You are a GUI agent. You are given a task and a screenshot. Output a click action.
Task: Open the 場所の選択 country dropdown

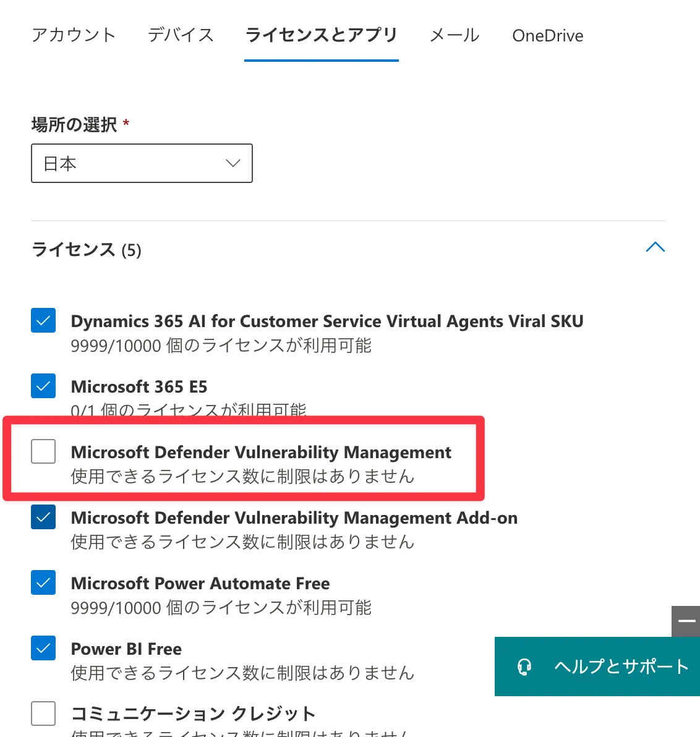142,163
